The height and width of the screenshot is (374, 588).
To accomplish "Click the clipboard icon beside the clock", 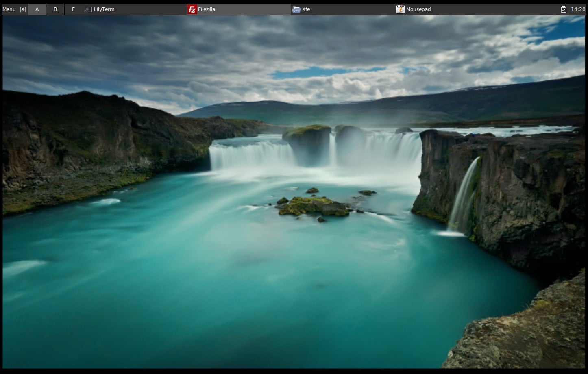I will point(563,9).
